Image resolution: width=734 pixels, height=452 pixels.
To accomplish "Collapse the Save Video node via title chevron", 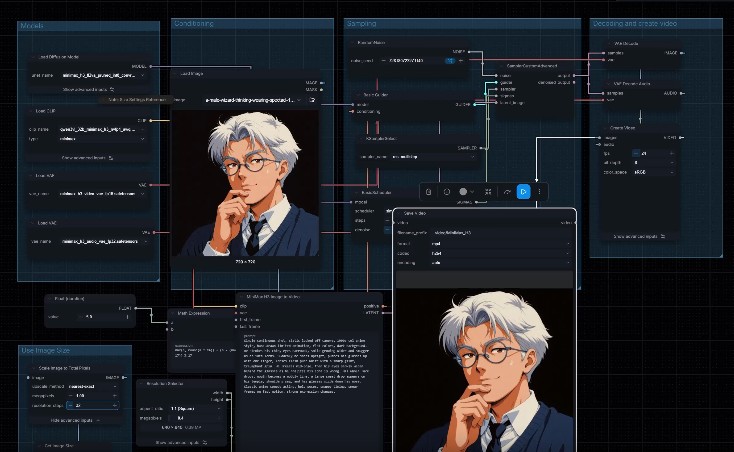I will (399, 213).
